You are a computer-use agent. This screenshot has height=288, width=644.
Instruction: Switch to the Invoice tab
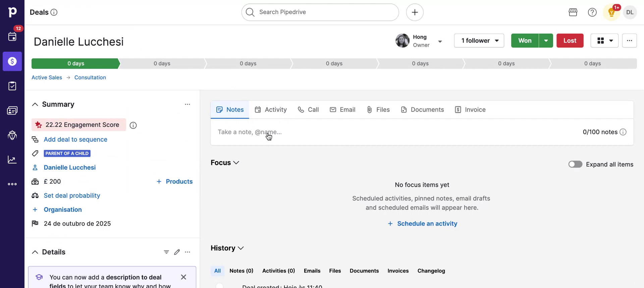point(470,110)
